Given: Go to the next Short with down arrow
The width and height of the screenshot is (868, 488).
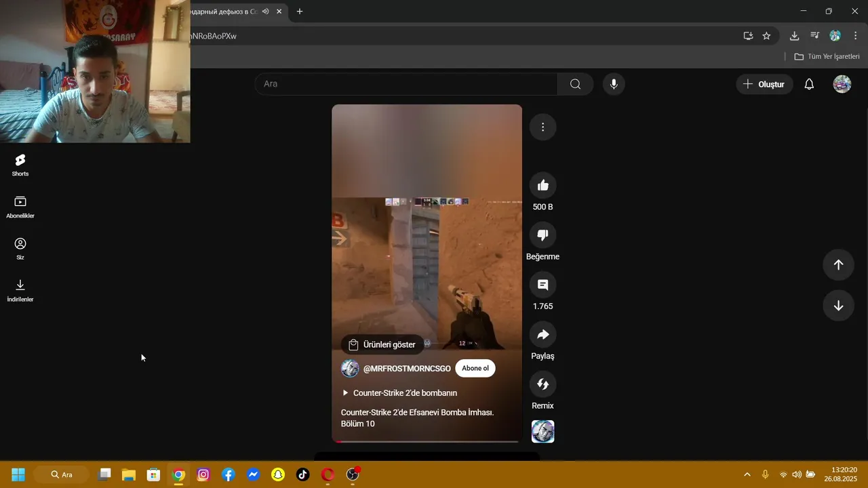Looking at the screenshot, I should 838,306.
